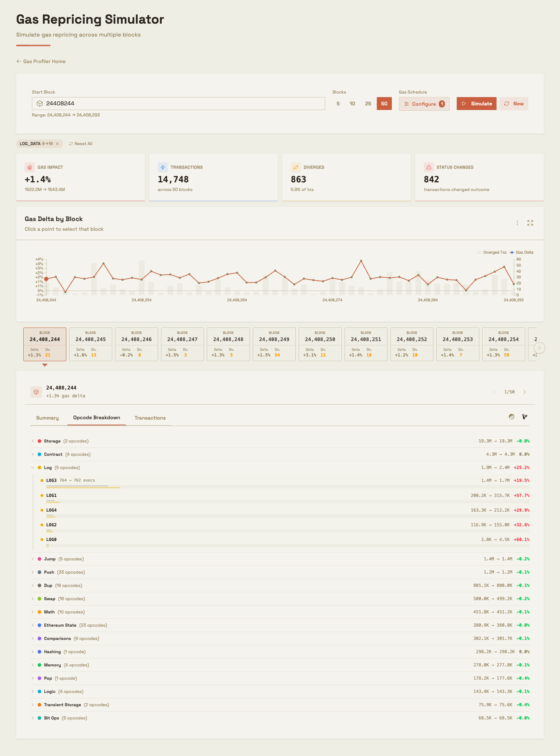Click the New button
The height and width of the screenshot is (756, 560).
(514, 104)
